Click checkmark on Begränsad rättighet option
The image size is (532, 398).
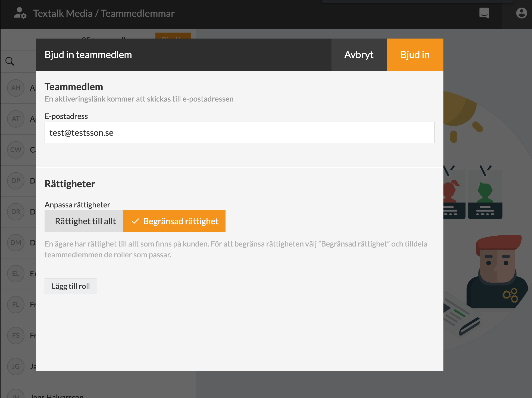pyautogui.click(x=135, y=221)
